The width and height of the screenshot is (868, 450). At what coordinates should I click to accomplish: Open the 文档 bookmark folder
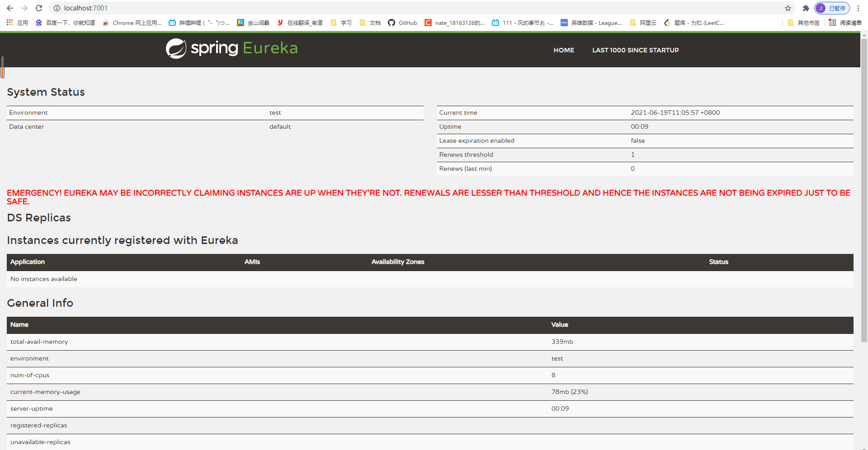(x=370, y=23)
